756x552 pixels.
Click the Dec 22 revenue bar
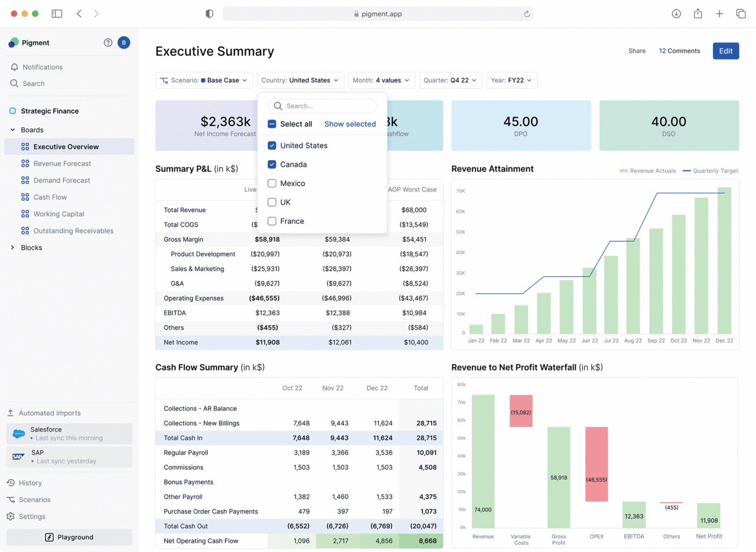coord(724,260)
